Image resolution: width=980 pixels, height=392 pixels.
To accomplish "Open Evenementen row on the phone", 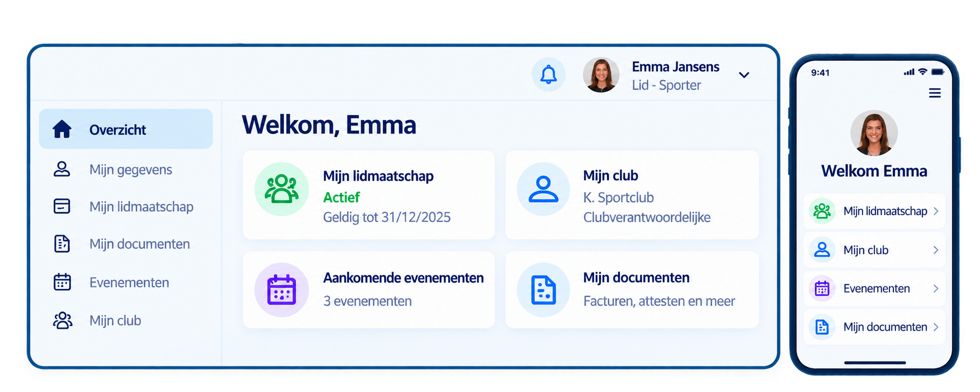I will coord(874,288).
